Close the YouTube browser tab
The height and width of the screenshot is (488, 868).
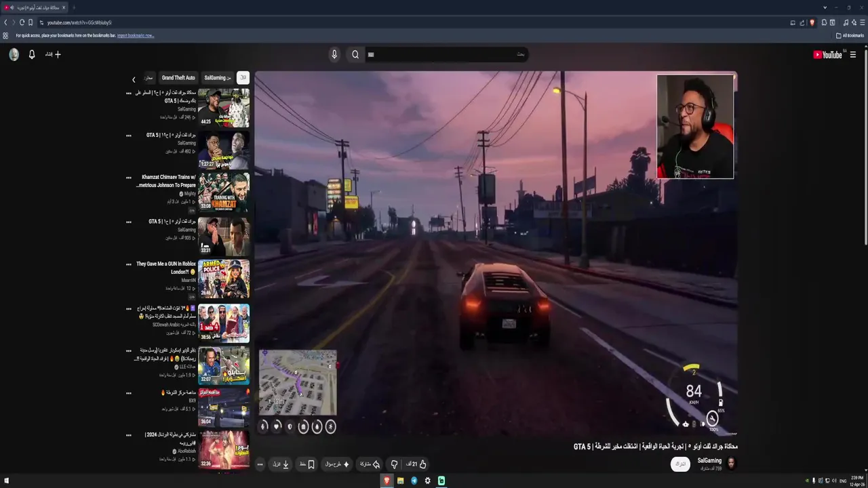click(x=64, y=7)
